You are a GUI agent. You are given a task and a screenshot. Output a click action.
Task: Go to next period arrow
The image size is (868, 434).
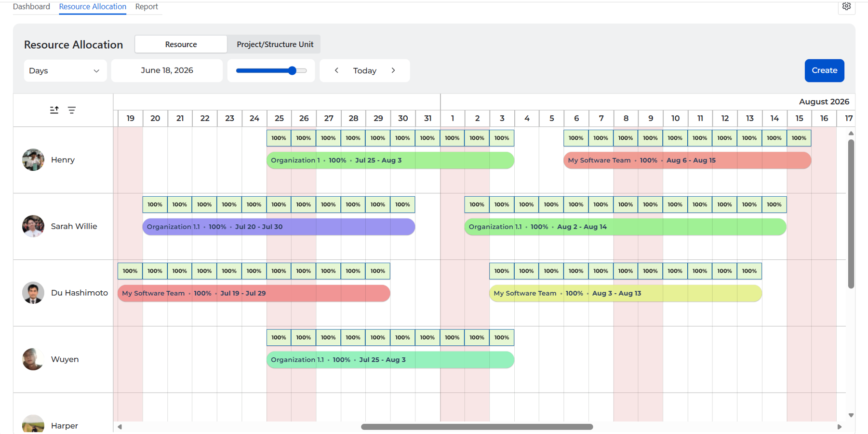(x=393, y=70)
